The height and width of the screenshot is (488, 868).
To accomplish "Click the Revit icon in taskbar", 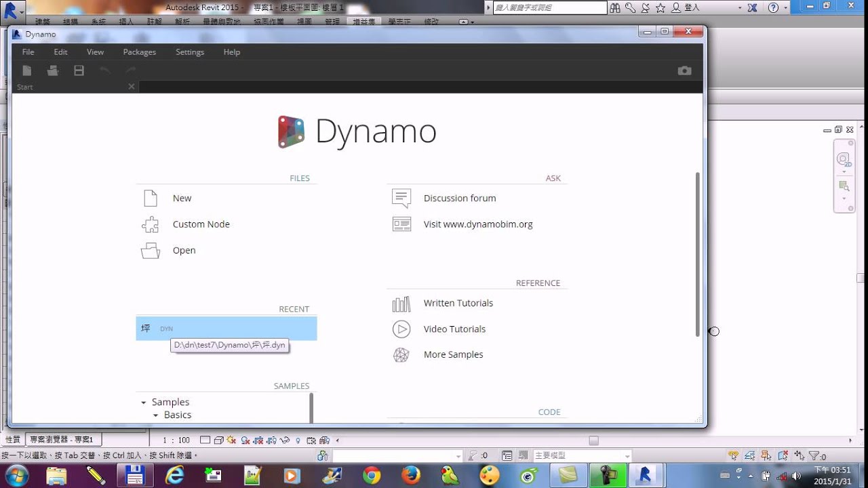I will (646, 476).
